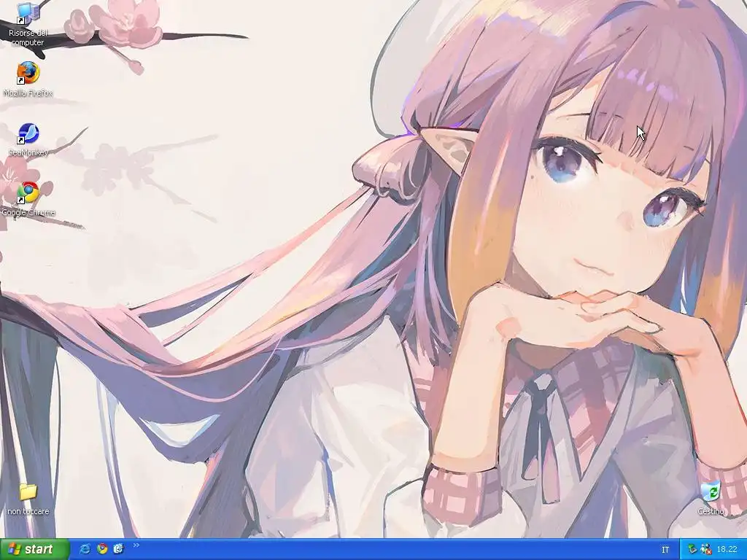The image size is (747, 560).
Task: Click the third Quick Launch shortcut icon
Action: [119, 549]
